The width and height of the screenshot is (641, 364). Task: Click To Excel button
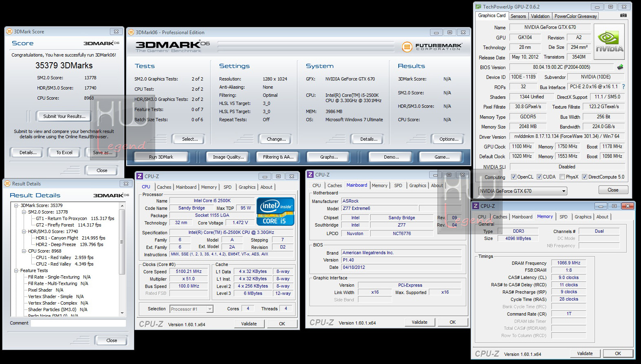coord(64,153)
